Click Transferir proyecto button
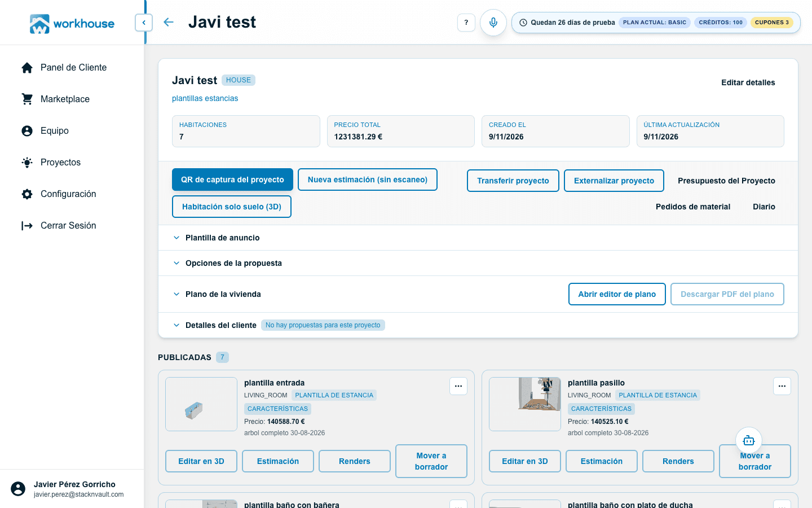 coord(513,181)
